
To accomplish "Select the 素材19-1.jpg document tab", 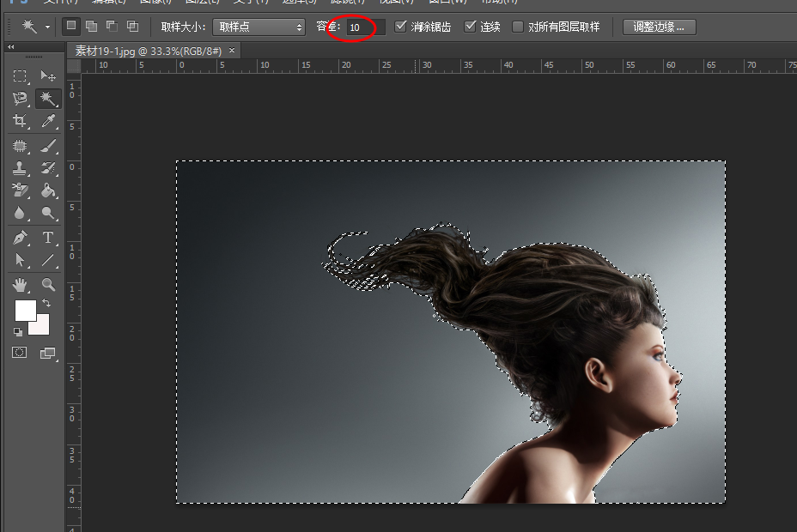I will pyautogui.click(x=149, y=51).
